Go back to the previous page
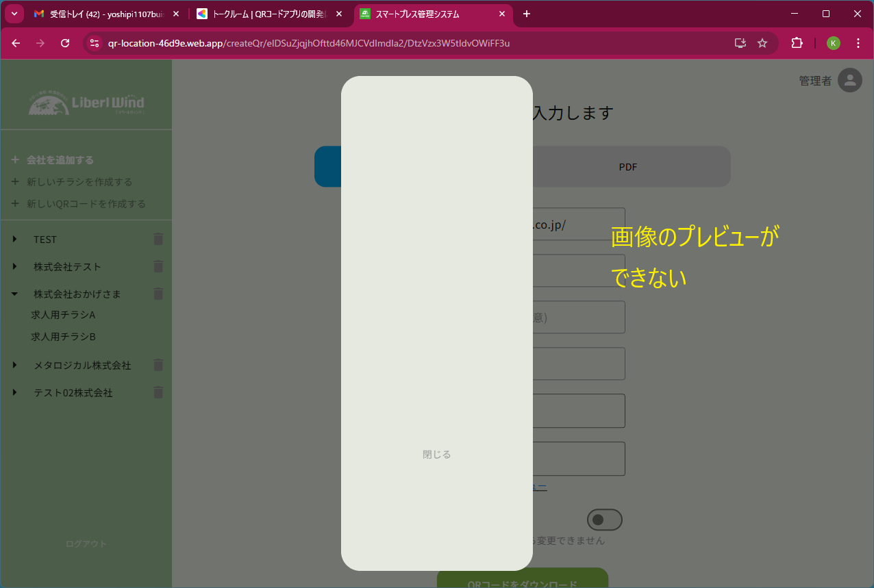The width and height of the screenshot is (874, 588). pos(16,43)
